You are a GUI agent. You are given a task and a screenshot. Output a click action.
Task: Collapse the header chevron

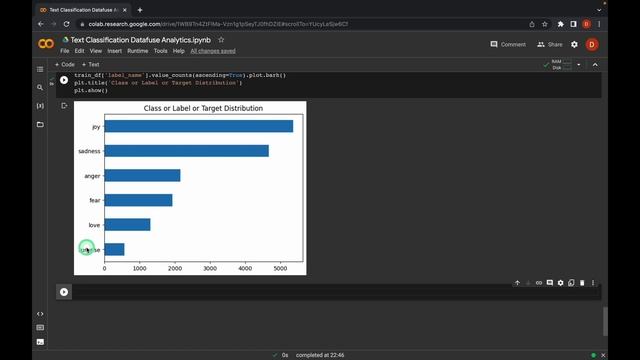tap(595, 64)
